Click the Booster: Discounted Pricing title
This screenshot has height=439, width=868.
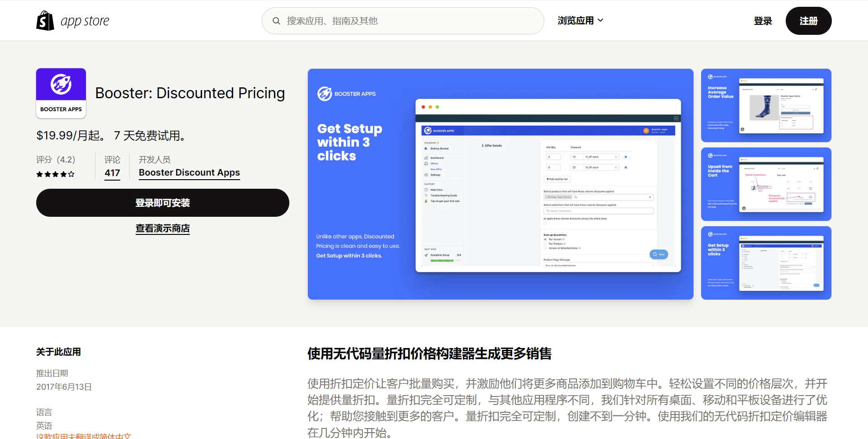tap(190, 93)
